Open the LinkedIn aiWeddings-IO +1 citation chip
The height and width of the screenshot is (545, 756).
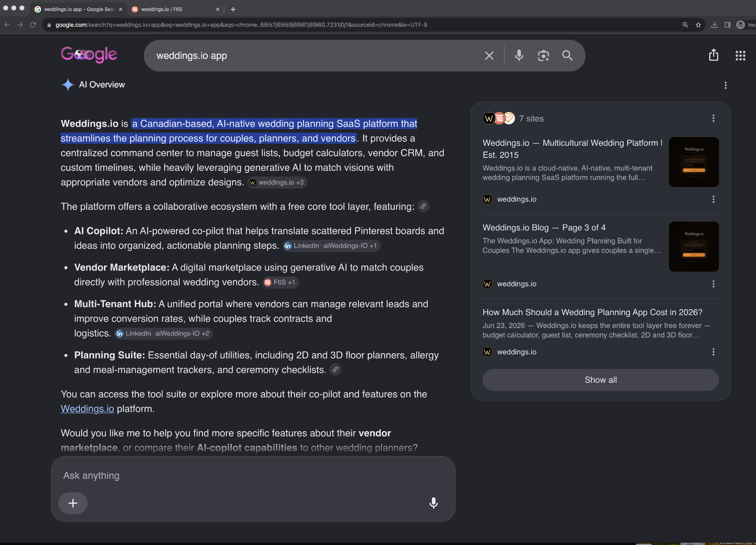331,246
